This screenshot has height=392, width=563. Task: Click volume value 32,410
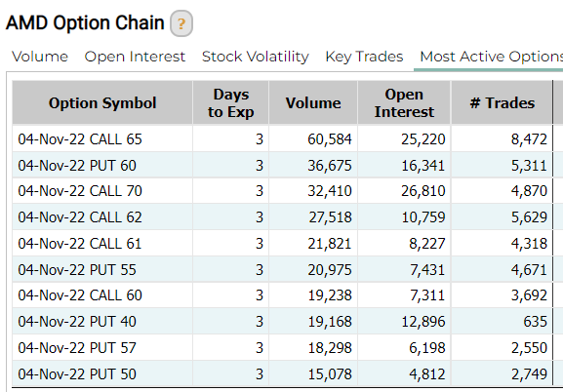(330, 191)
